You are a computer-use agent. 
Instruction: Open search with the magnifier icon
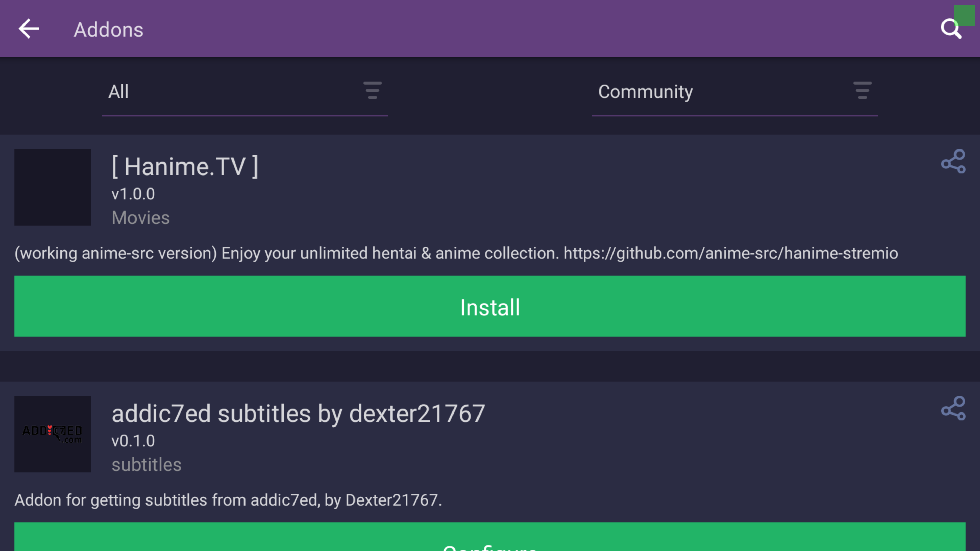[950, 29]
